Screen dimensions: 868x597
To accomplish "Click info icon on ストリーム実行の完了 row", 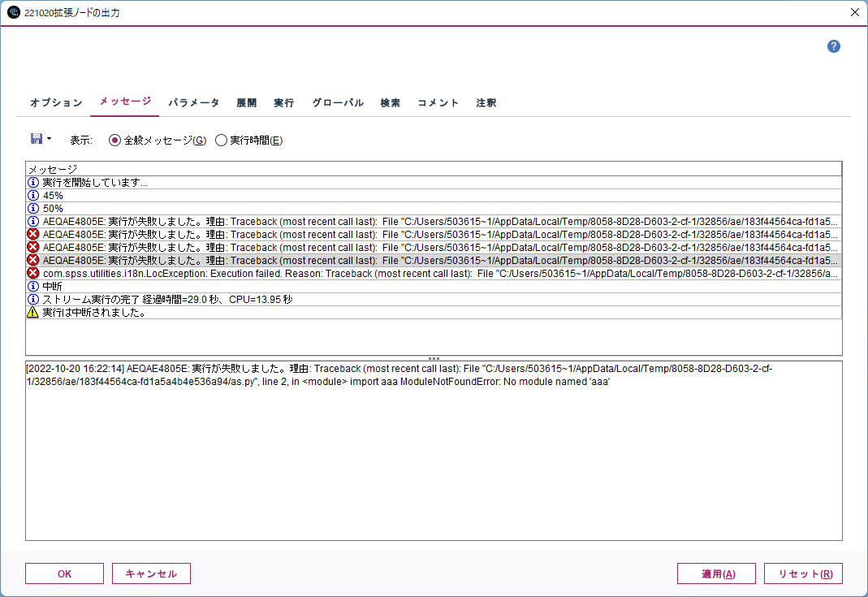I will point(33,299).
